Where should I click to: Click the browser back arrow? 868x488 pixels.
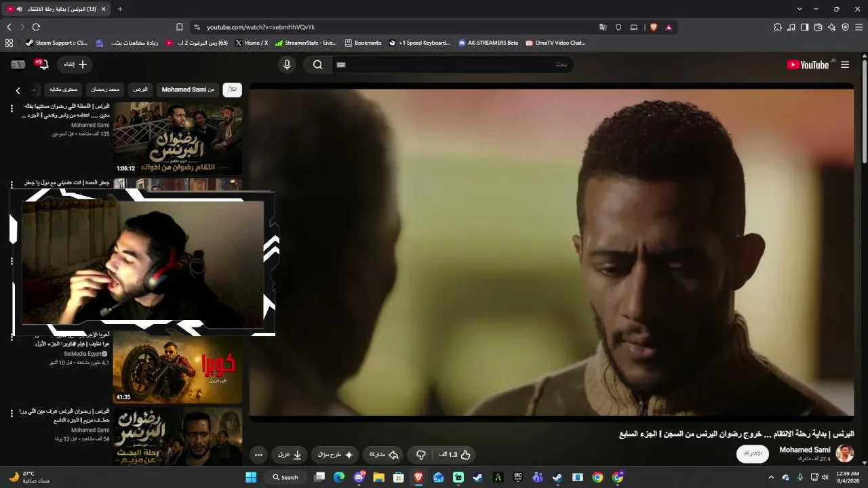(x=9, y=27)
